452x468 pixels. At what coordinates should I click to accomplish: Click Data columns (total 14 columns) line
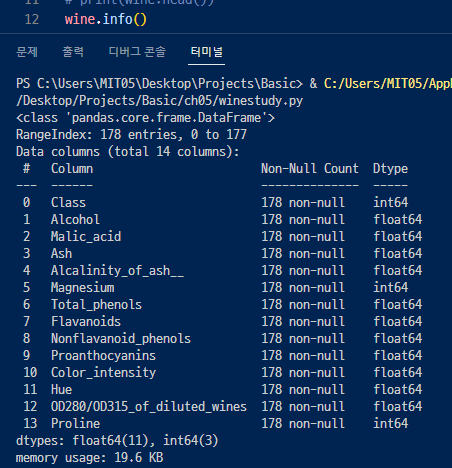(x=128, y=152)
